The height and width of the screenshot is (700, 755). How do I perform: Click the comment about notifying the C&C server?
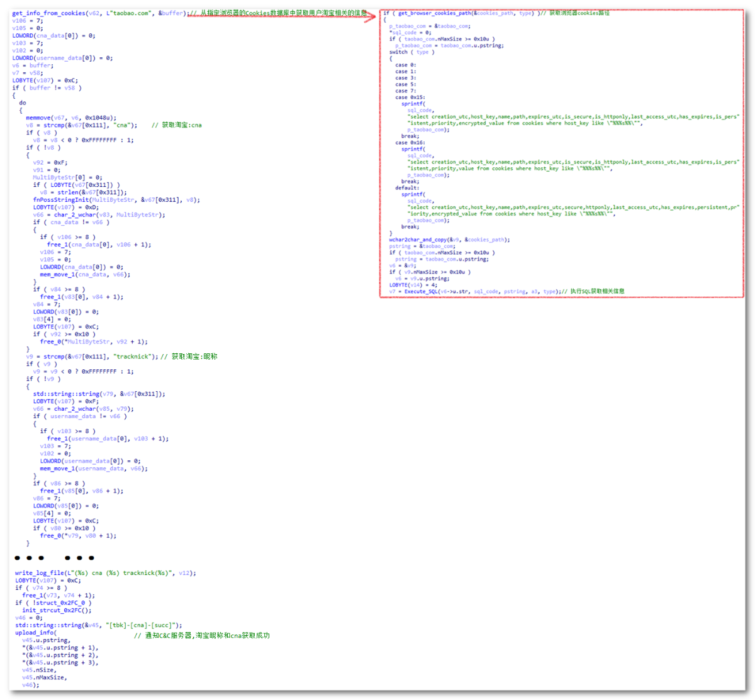[202, 635]
